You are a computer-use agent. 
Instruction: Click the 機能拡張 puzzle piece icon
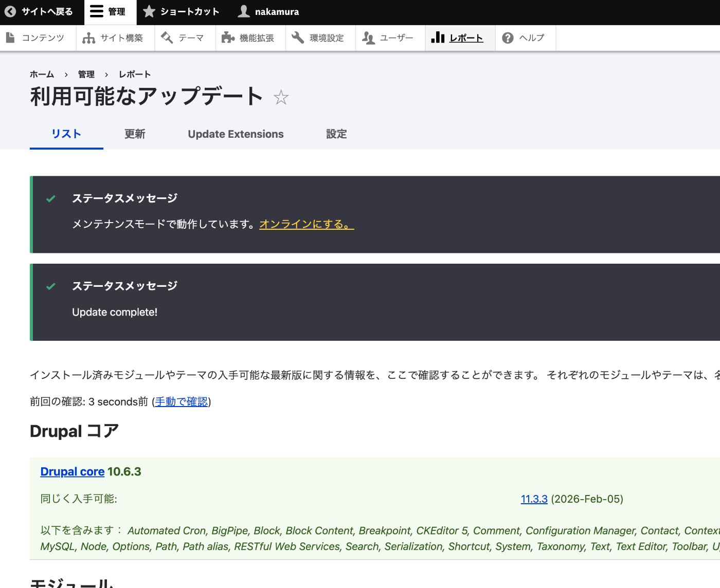[x=228, y=38]
